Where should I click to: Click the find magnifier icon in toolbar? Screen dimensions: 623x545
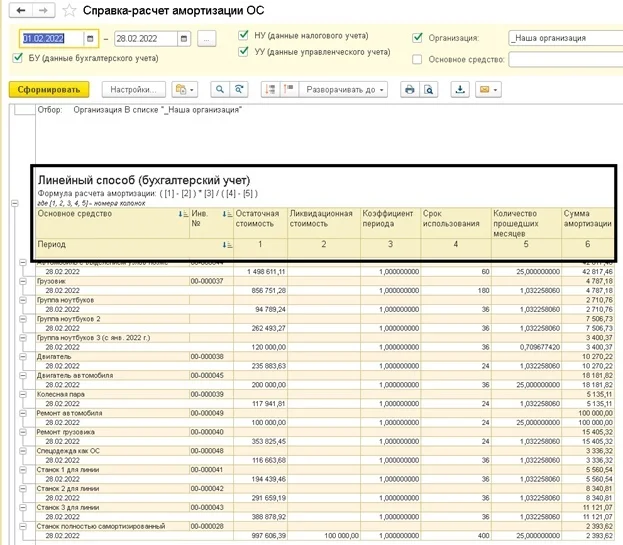(221, 89)
